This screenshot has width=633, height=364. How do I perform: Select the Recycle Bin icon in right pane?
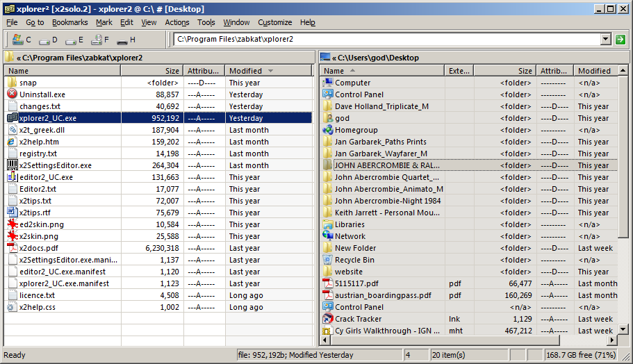(328, 260)
